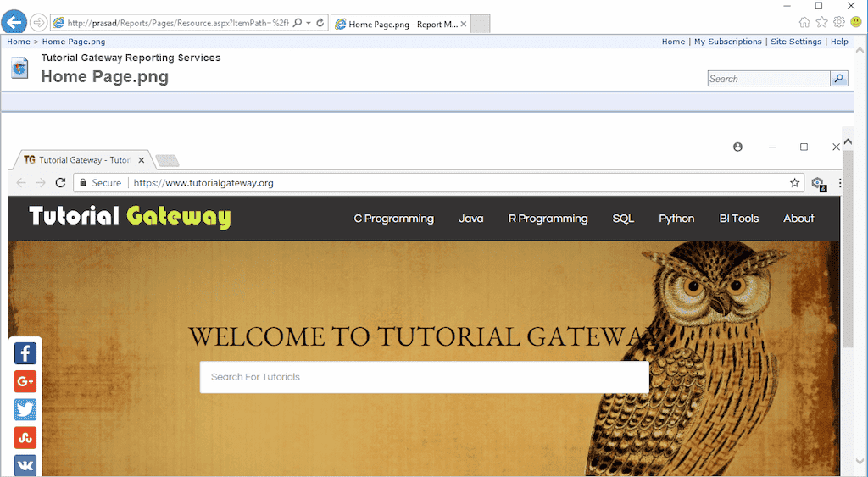Click the Chrome back arrow

coord(21,183)
